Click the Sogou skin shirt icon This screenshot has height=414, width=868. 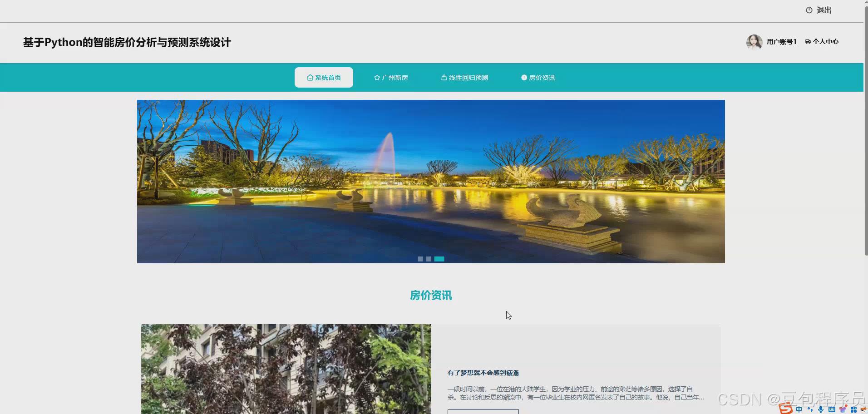[x=843, y=409]
